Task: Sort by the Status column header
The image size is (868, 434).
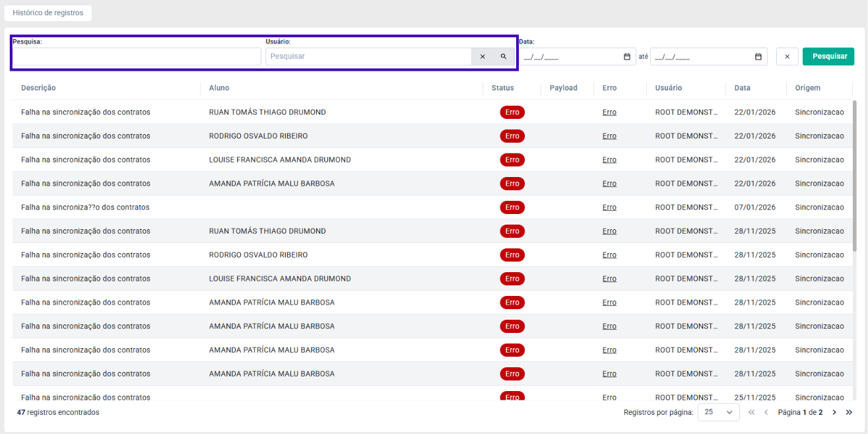Action: coord(503,88)
